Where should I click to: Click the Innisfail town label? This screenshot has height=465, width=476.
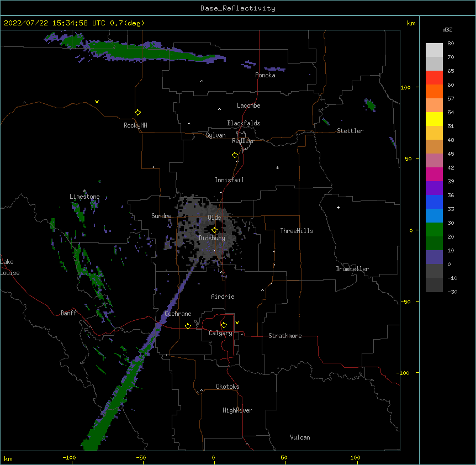point(229,180)
